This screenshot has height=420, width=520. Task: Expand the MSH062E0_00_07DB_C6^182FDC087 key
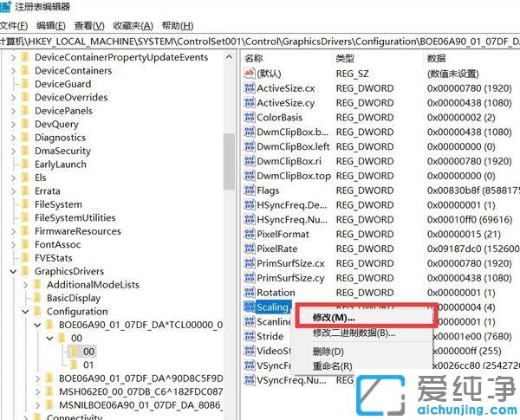[x=38, y=391]
